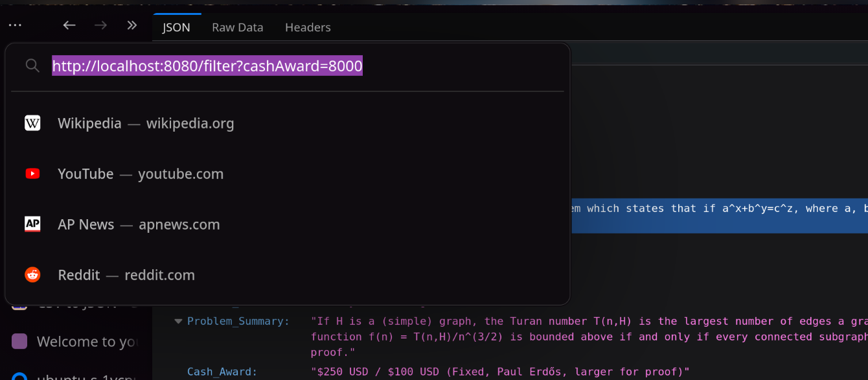Click the Cash_Award JSON key
This screenshot has height=380, width=868.
click(222, 372)
